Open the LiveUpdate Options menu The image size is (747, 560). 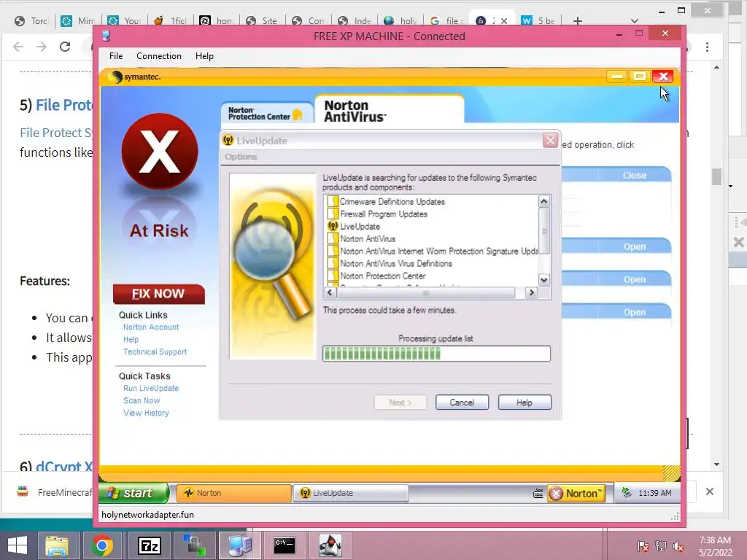(241, 157)
